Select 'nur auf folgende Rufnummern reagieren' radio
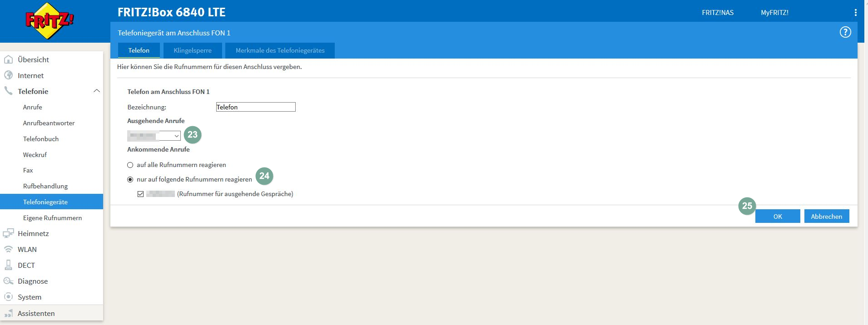 tap(130, 179)
